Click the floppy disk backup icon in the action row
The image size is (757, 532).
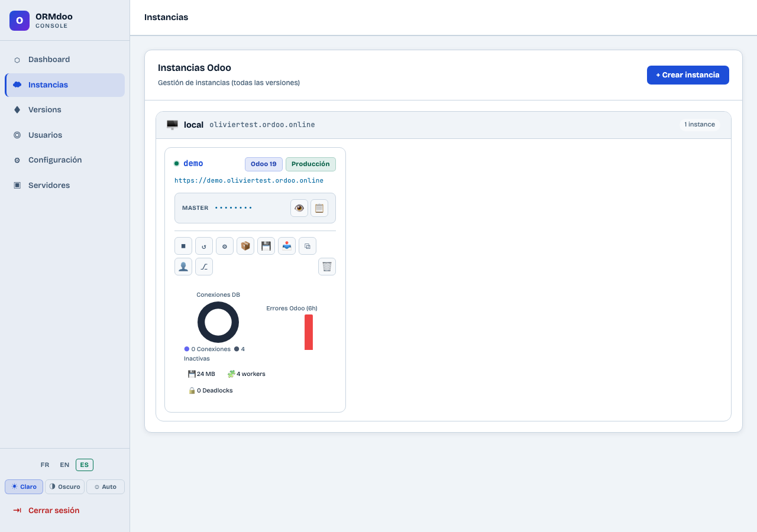click(266, 246)
